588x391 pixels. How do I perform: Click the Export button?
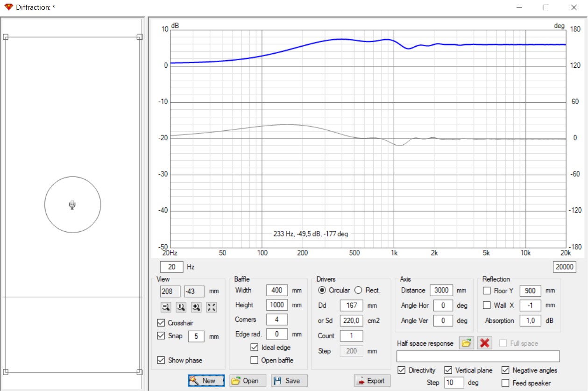372,381
